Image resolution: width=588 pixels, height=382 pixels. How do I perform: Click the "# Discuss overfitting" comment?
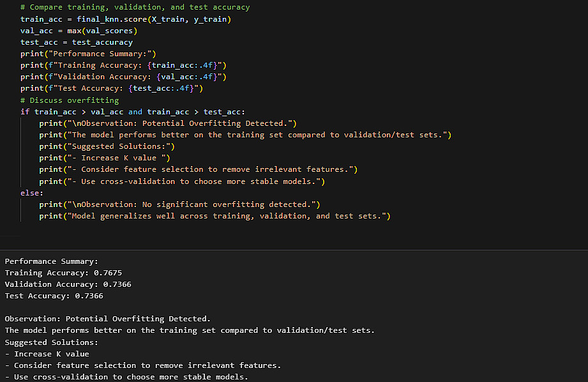[x=70, y=100]
